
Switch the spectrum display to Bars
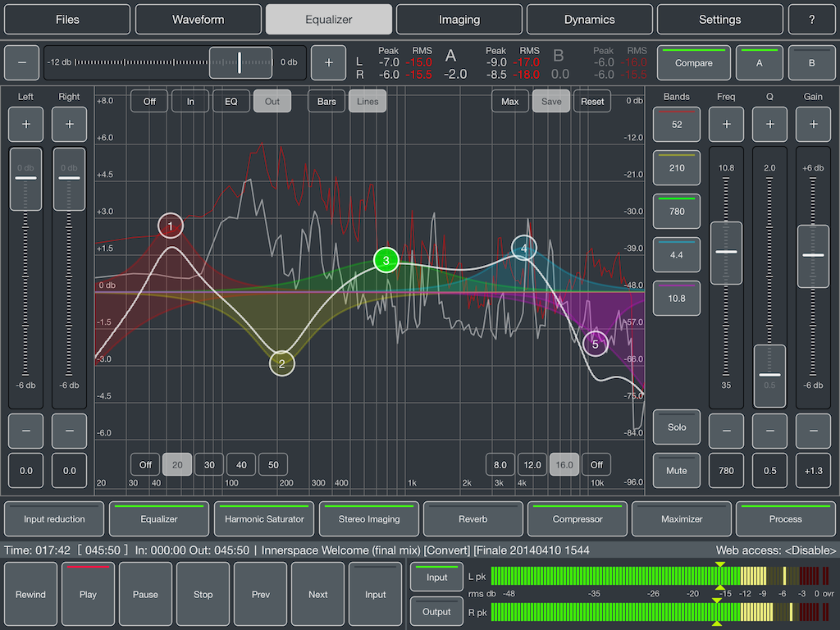coord(326,101)
